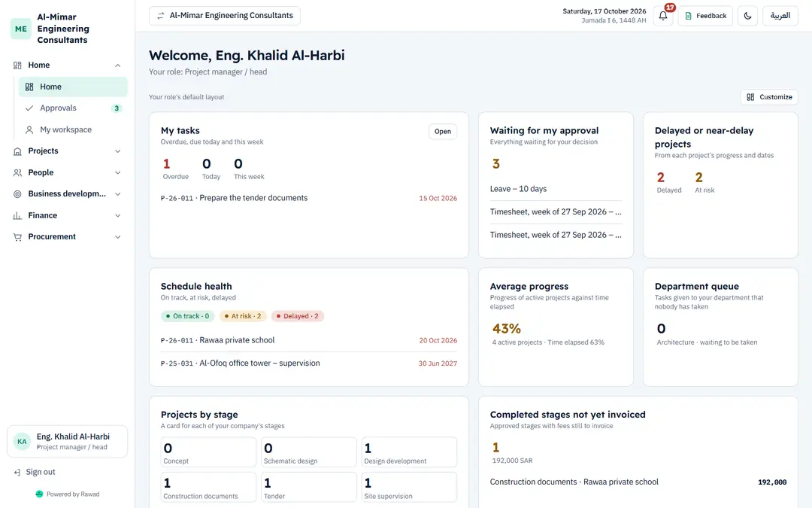Image resolution: width=812 pixels, height=508 pixels.
Task: Click the At risk projects count
Action: (698, 178)
